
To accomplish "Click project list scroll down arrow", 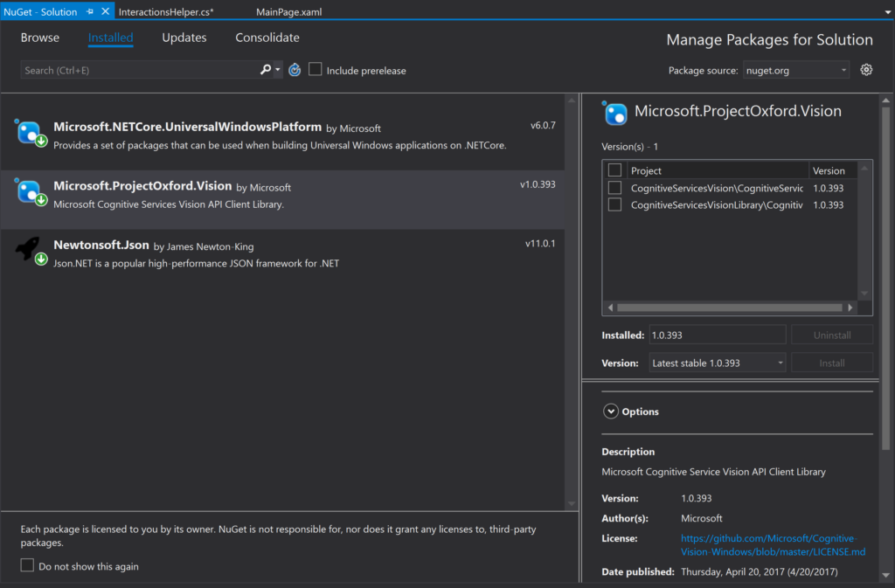I will click(x=864, y=294).
